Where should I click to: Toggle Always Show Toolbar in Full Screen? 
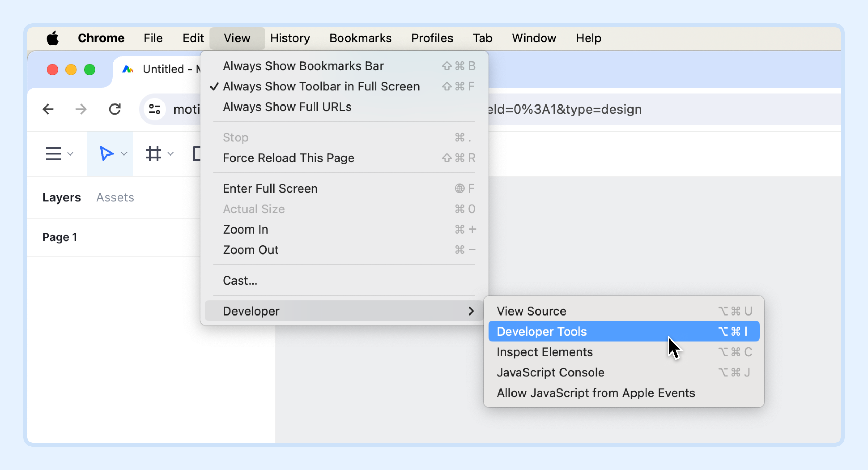344,86
